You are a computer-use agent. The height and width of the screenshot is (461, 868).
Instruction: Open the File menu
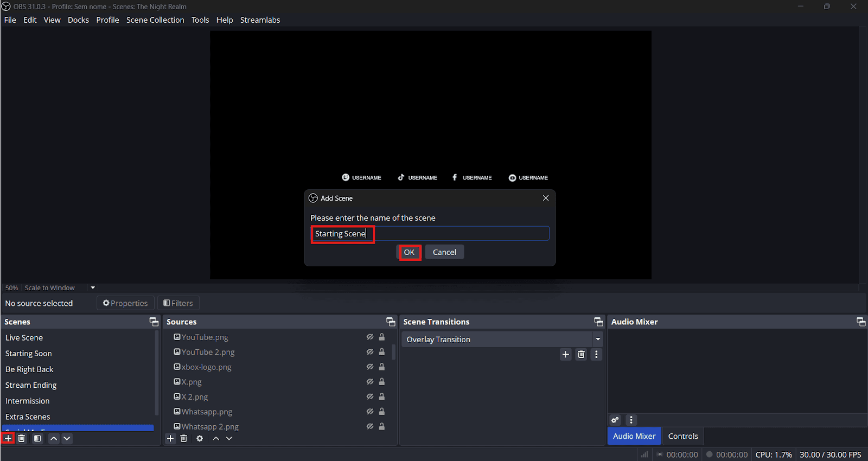10,20
